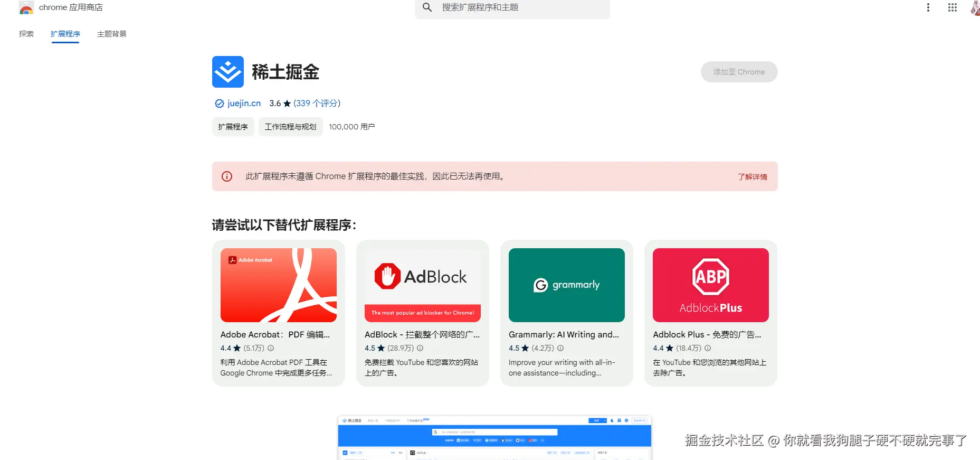Switch to the 主题背景 tab
Image resolution: width=980 pixels, height=460 pixels.
(111, 34)
